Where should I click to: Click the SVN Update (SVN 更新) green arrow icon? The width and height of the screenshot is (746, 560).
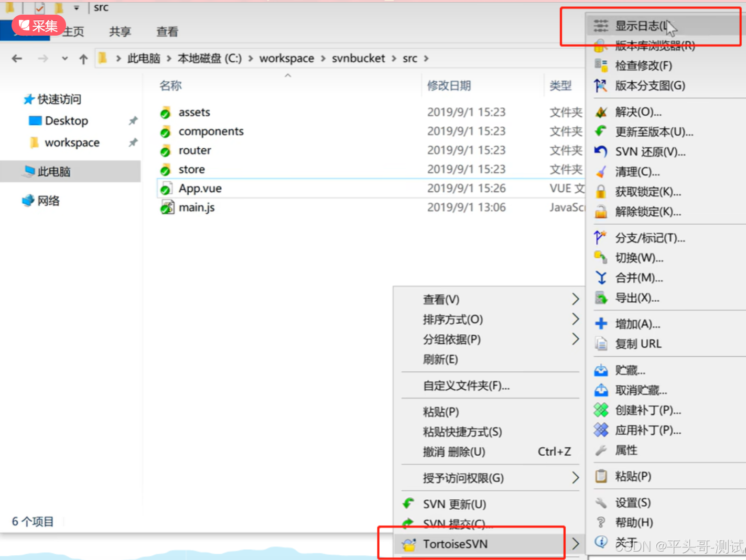coord(408,503)
